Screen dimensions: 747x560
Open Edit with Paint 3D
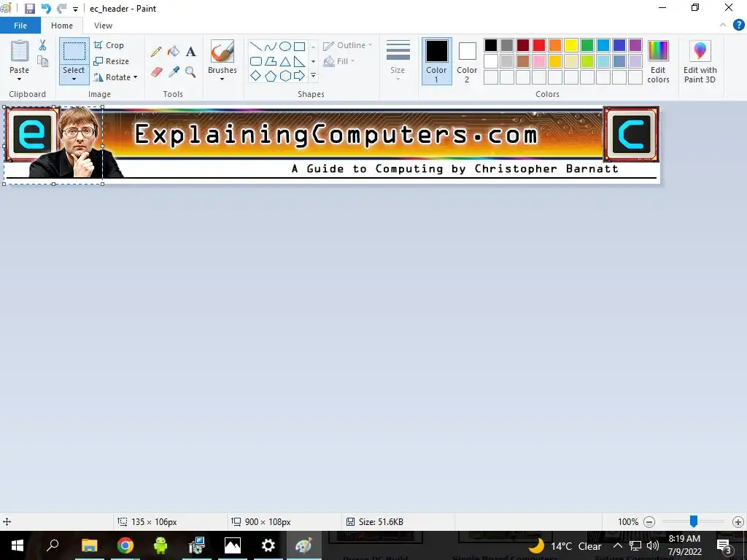click(700, 62)
